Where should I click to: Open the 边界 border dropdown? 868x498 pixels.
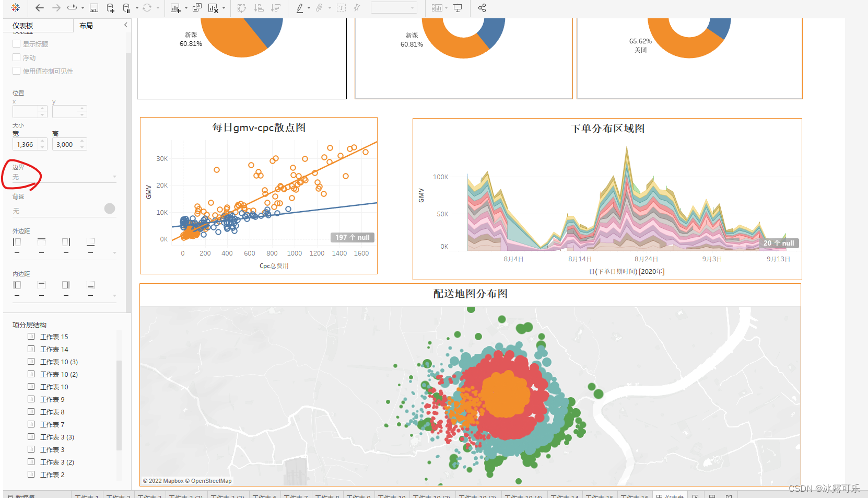click(x=64, y=177)
